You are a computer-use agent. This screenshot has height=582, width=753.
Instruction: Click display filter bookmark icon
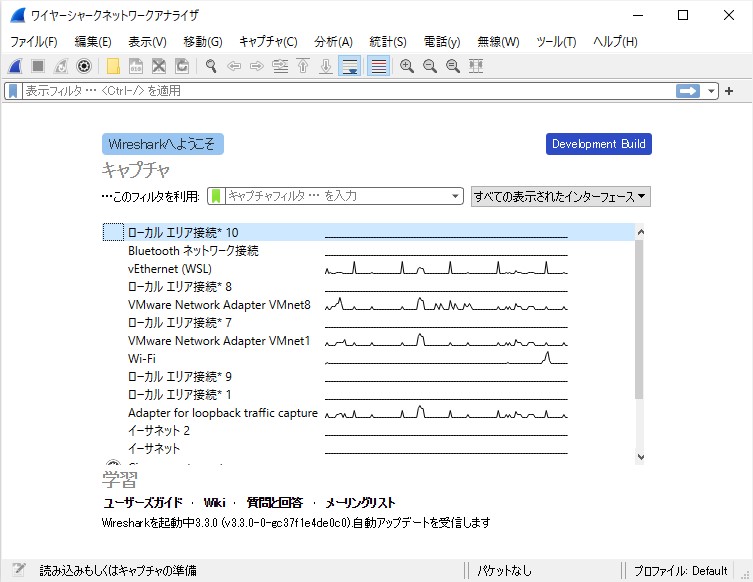click(x=13, y=91)
